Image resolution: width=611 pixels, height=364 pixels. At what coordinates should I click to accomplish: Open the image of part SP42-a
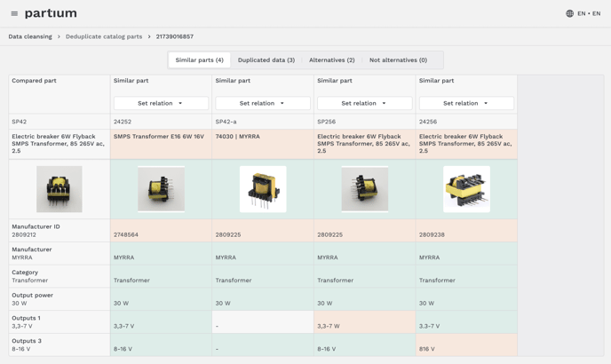[x=263, y=189]
